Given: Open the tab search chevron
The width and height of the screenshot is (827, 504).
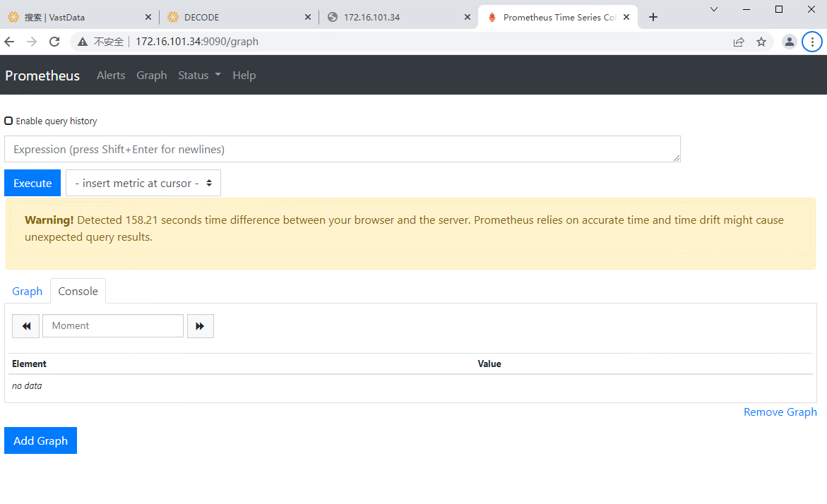Looking at the screenshot, I should (x=713, y=9).
